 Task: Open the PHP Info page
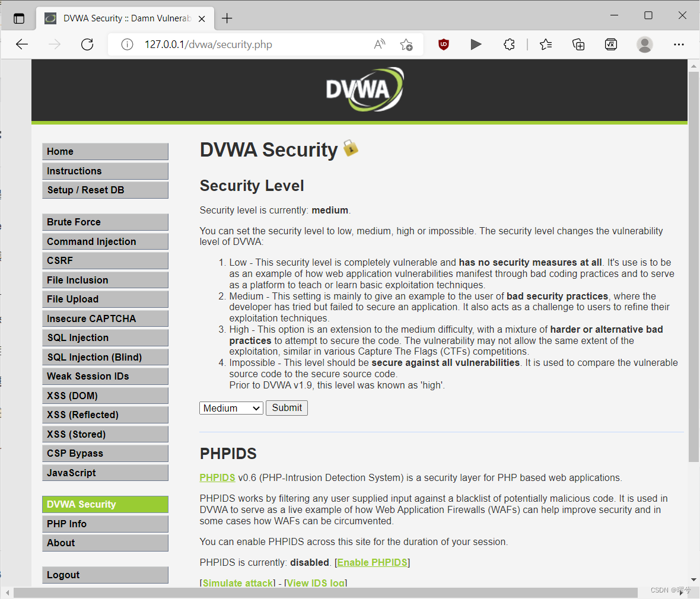106,524
